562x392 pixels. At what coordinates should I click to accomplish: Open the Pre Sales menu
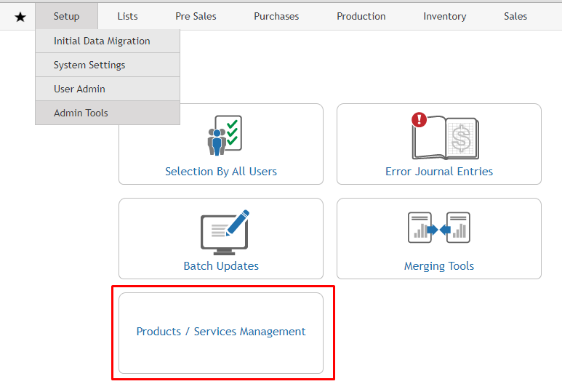point(196,16)
